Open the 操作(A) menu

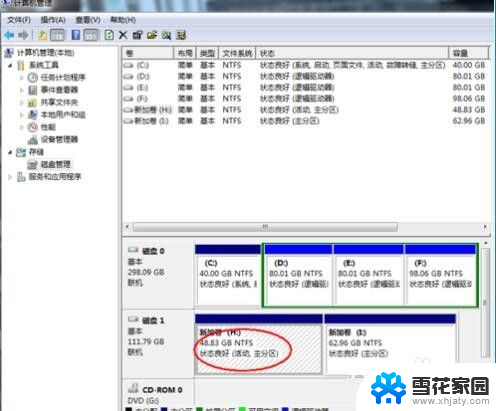[x=53, y=20]
